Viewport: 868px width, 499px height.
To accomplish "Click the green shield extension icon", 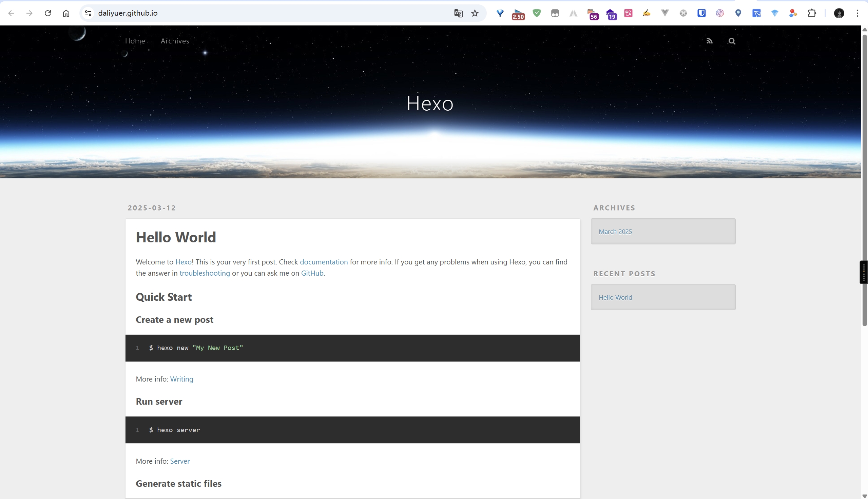I will tap(537, 13).
